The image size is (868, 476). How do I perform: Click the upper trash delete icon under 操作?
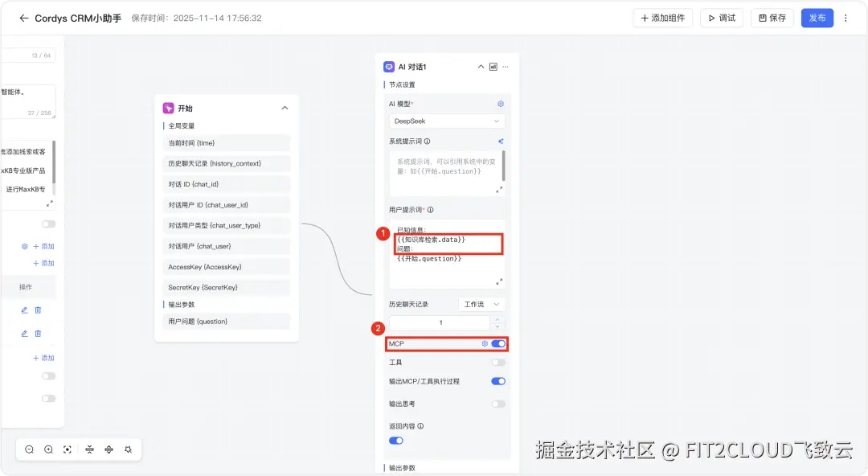tap(39, 310)
